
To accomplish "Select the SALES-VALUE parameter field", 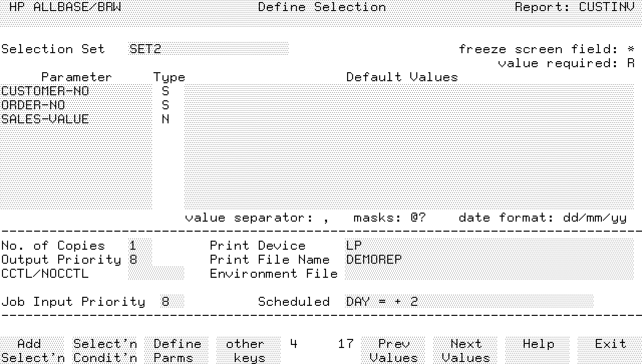I will click(x=76, y=119).
